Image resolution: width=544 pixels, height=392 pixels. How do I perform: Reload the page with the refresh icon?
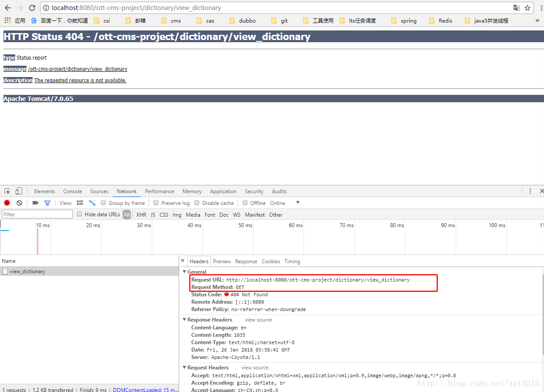(32, 8)
